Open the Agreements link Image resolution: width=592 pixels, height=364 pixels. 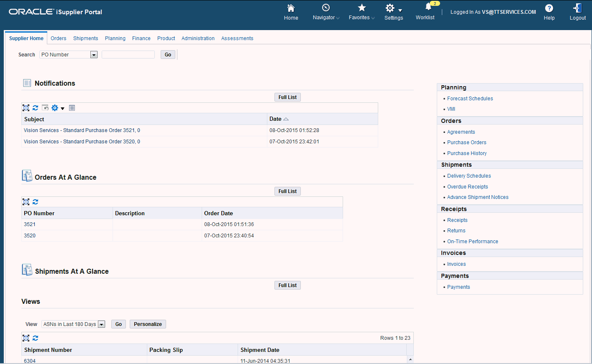point(461,132)
